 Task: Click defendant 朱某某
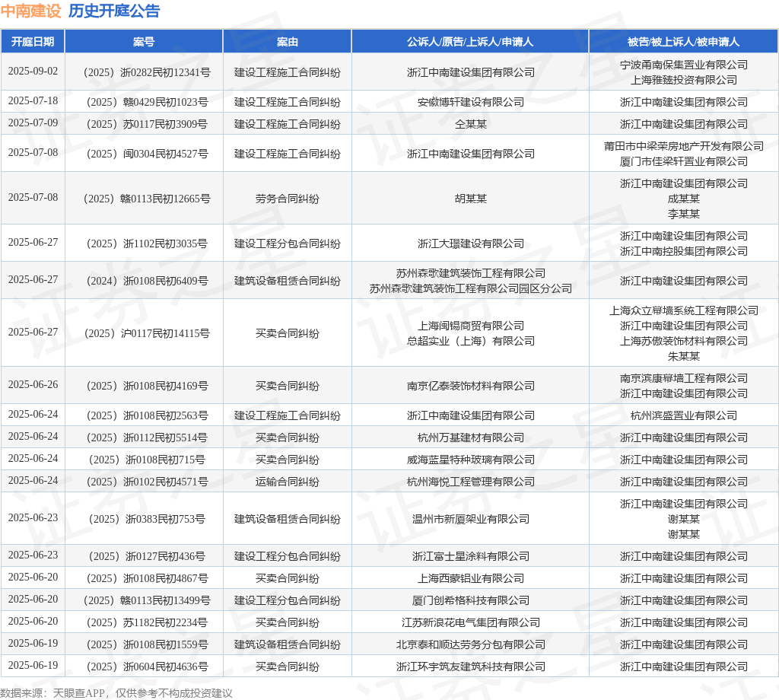pos(684,356)
